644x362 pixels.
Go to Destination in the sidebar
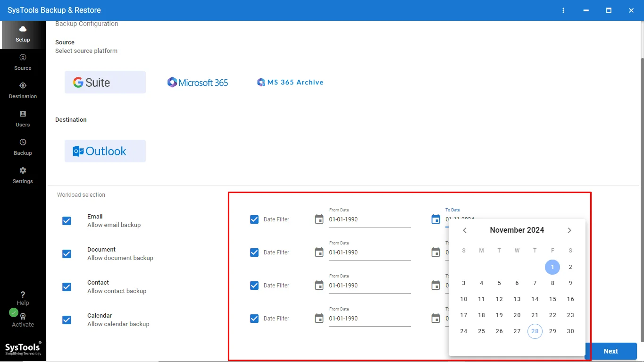[x=23, y=91]
